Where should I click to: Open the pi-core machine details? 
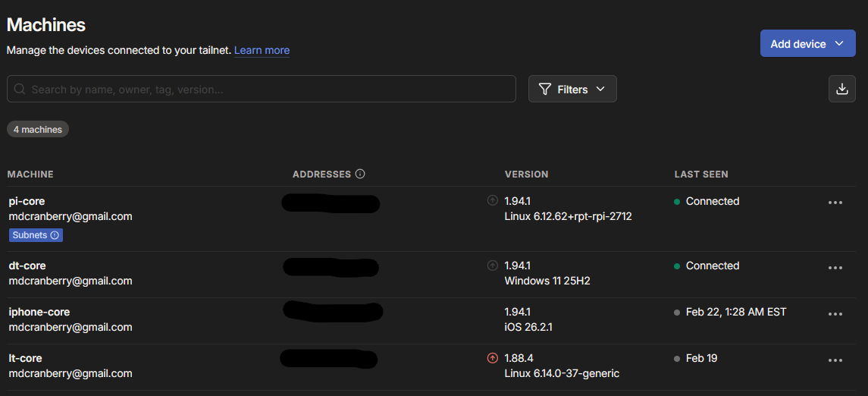[27, 201]
